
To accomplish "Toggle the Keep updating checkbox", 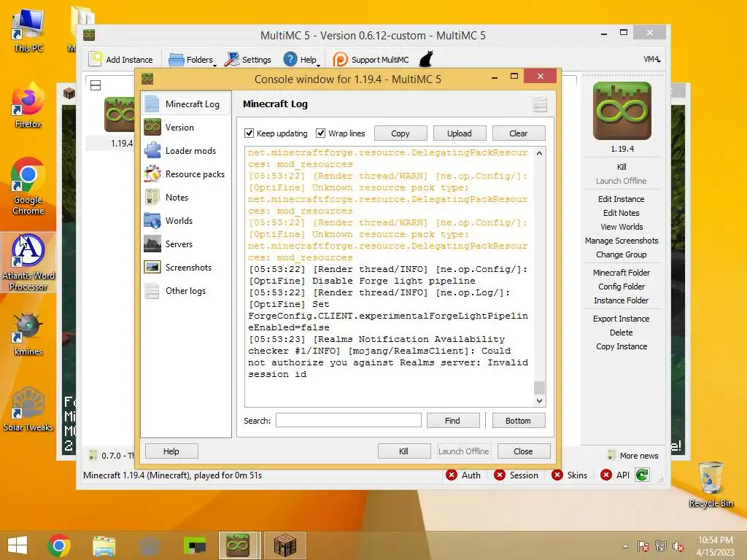I will (249, 133).
